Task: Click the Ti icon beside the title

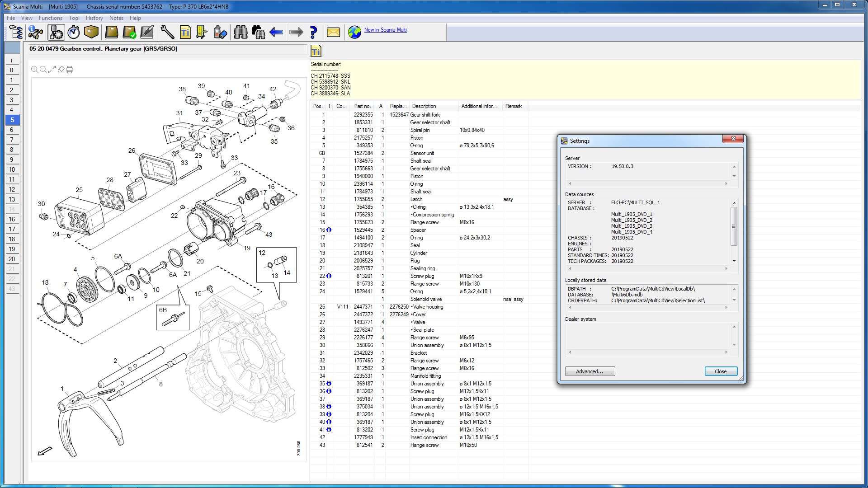Action: [x=316, y=51]
